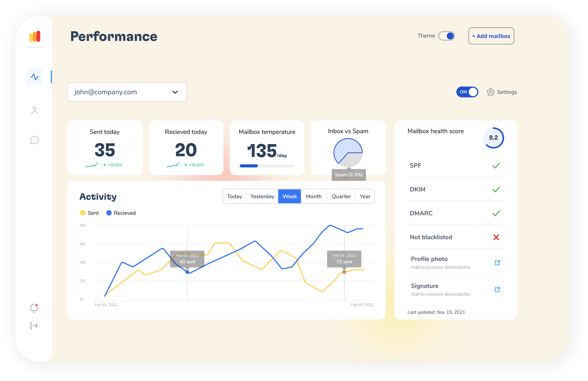Viewport: 588px width, 381px height.
Task: Click the Feb 04 orange chart point
Action: point(344,272)
